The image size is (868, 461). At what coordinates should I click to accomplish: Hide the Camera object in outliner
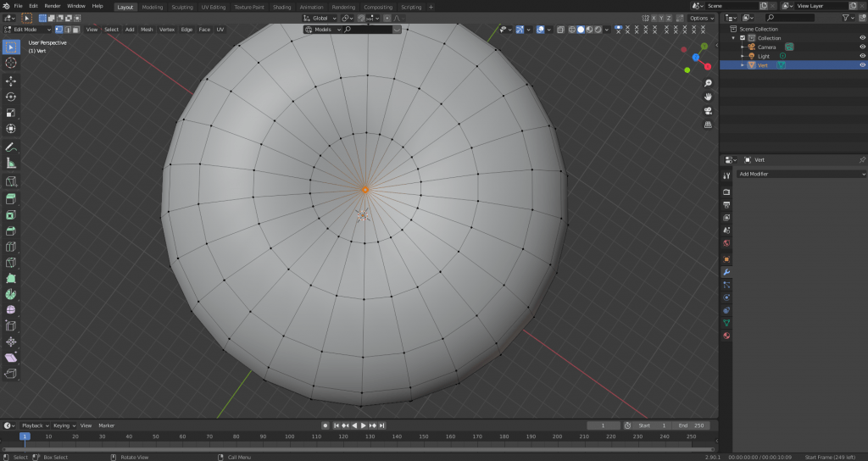(x=862, y=47)
